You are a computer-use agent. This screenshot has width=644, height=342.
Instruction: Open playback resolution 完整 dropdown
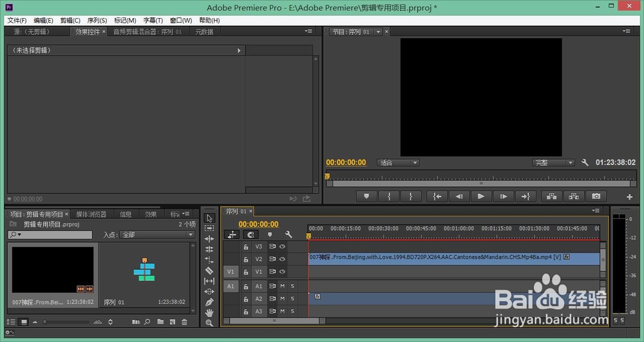click(x=553, y=162)
